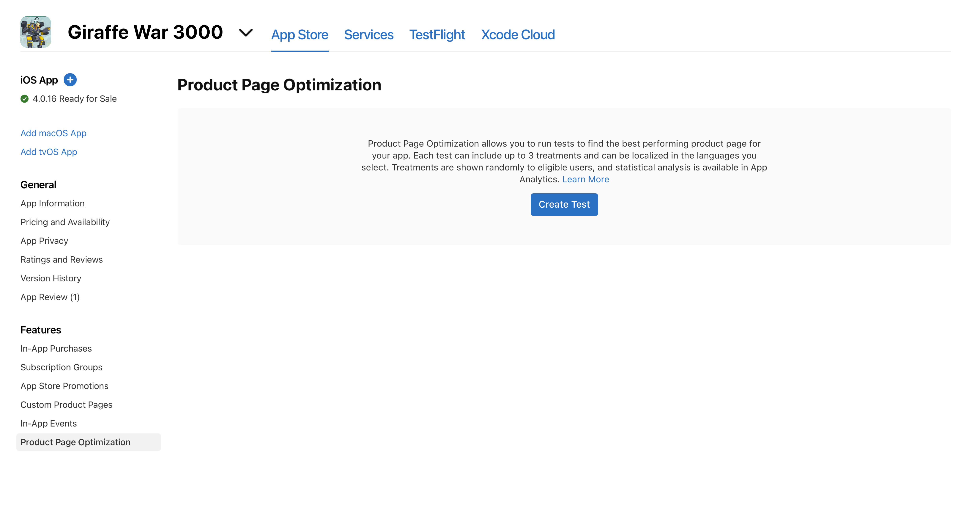This screenshot has width=980, height=508.
Task: Click the Create Test button
Action: [x=564, y=204]
